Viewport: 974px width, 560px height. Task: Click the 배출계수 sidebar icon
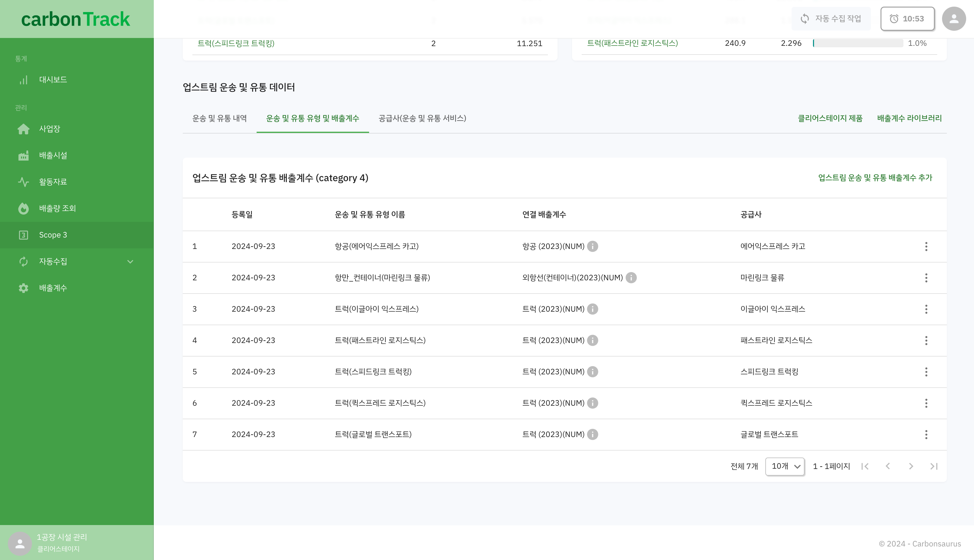tap(24, 288)
